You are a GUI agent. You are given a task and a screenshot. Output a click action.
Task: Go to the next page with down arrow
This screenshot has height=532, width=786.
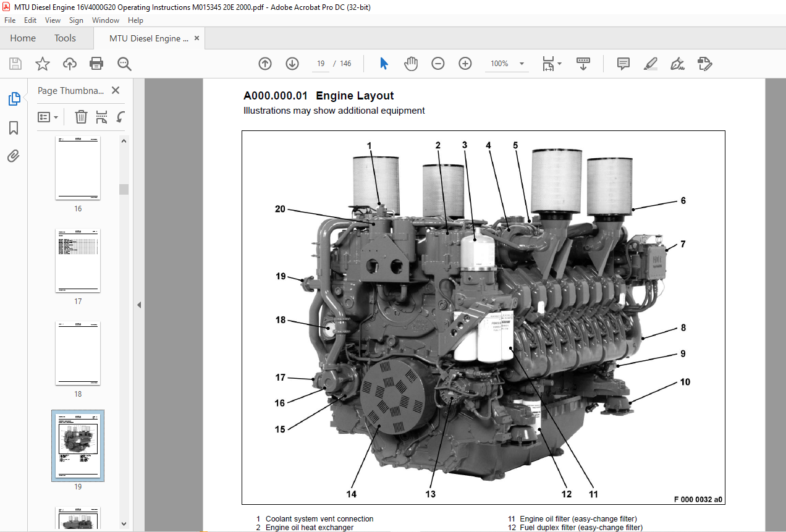pos(292,64)
